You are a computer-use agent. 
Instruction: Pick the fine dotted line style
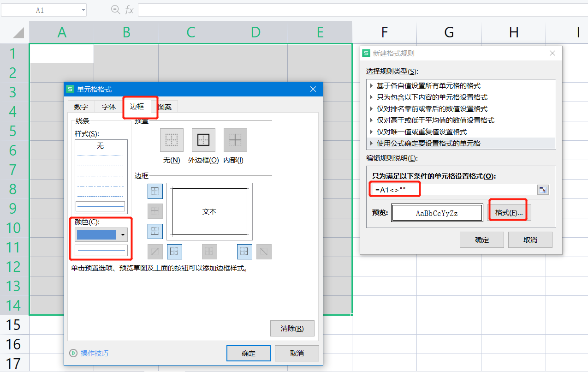[x=101, y=156]
